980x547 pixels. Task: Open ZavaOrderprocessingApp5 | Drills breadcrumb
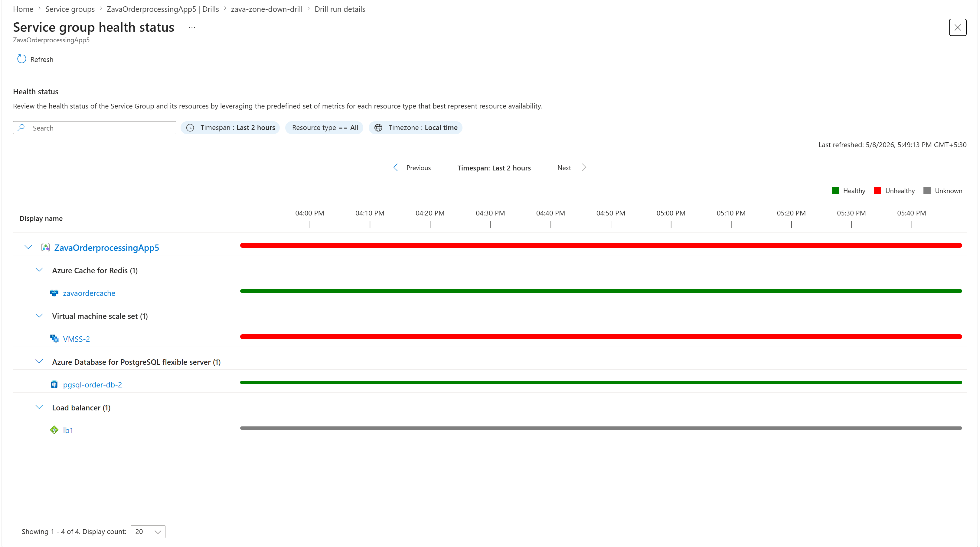point(163,9)
